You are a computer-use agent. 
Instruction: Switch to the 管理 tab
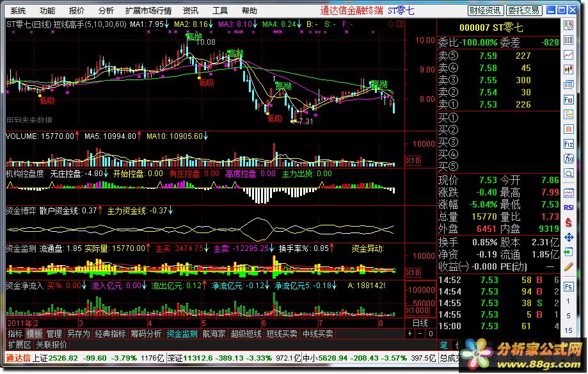54,334
